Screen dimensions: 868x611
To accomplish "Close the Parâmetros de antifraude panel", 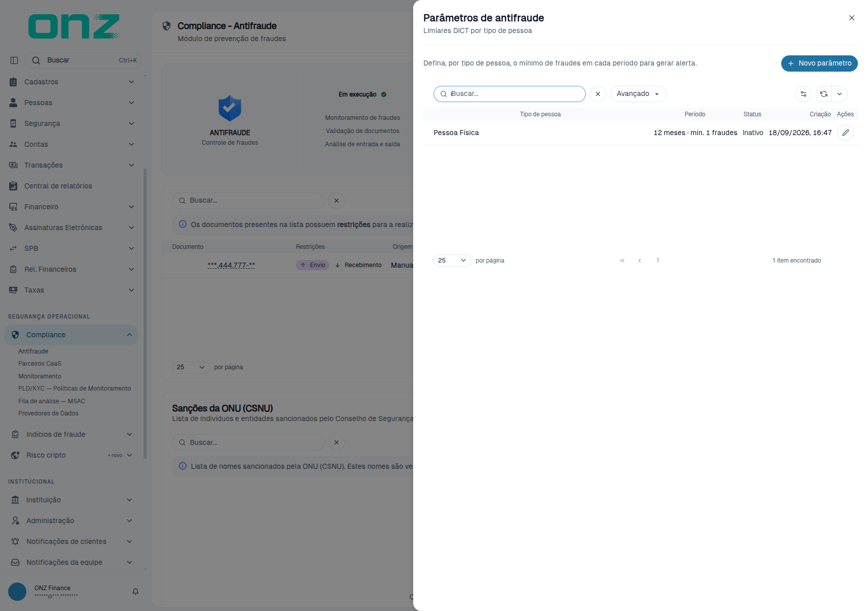I will coord(852,18).
